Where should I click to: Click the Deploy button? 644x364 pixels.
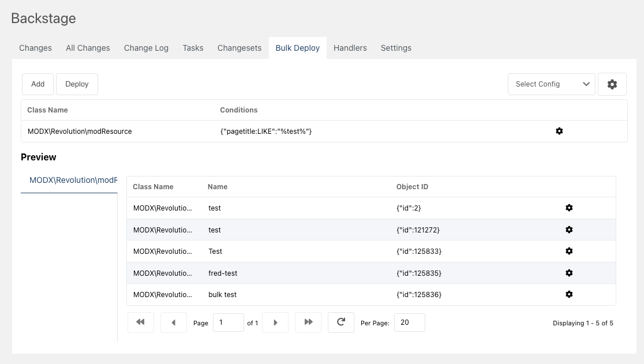(x=77, y=84)
